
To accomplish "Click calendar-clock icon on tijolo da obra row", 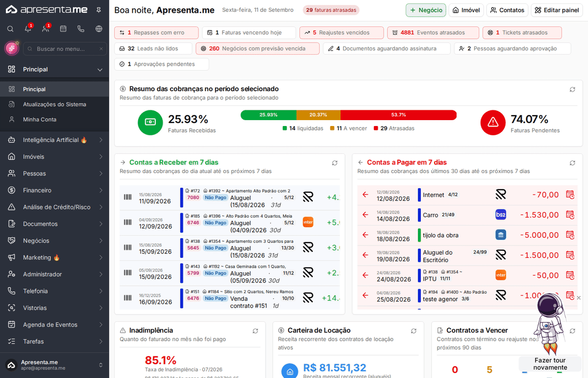I will 570,235.
